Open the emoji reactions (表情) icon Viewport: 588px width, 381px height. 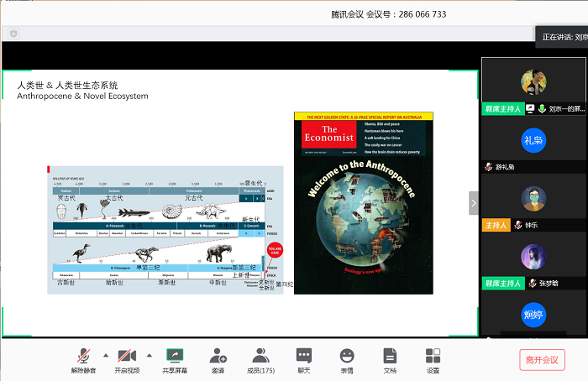tap(347, 356)
